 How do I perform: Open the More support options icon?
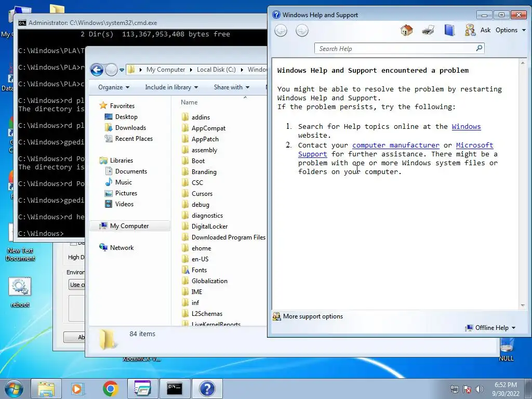pyautogui.click(x=277, y=316)
